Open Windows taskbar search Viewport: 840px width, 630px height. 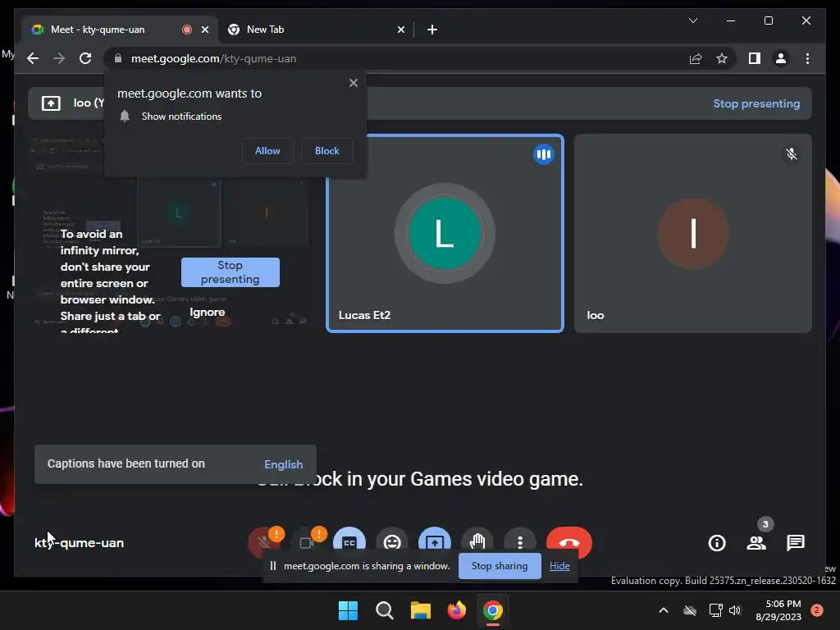click(x=384, y=610)
